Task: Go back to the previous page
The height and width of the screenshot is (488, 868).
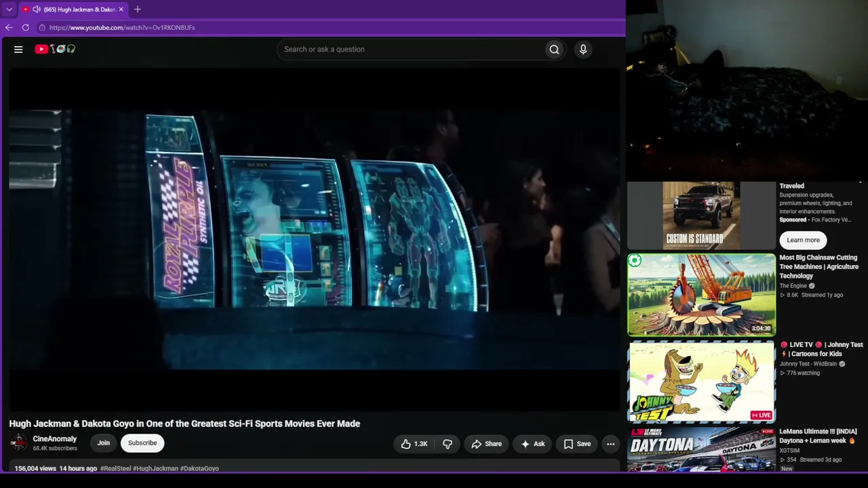Action: click(x=9, y=28)
